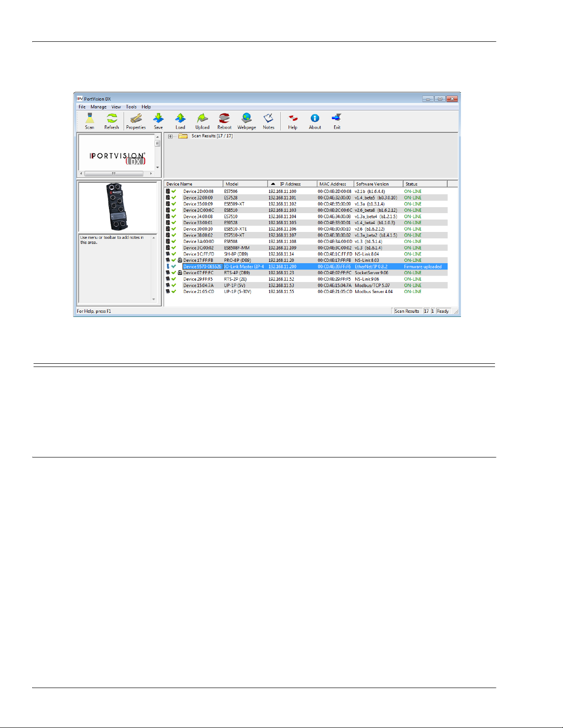
Task: Select Device 34:00:08 in the list
Action: pyautogui.click(x=198, y=216)
